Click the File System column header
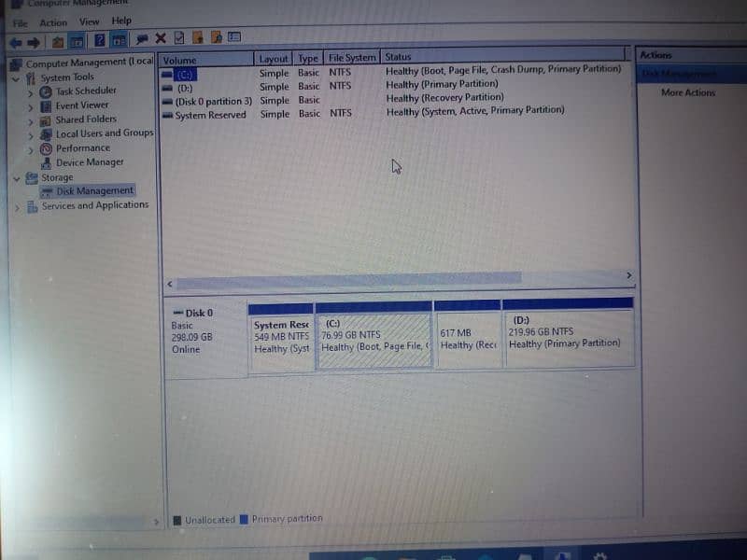This screenshot has width=747, height=560. pyautogui.click(x=352, y=58)
